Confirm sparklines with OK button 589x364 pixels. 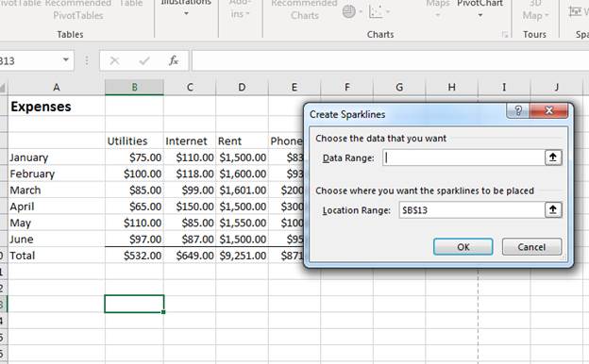point(463,247)
